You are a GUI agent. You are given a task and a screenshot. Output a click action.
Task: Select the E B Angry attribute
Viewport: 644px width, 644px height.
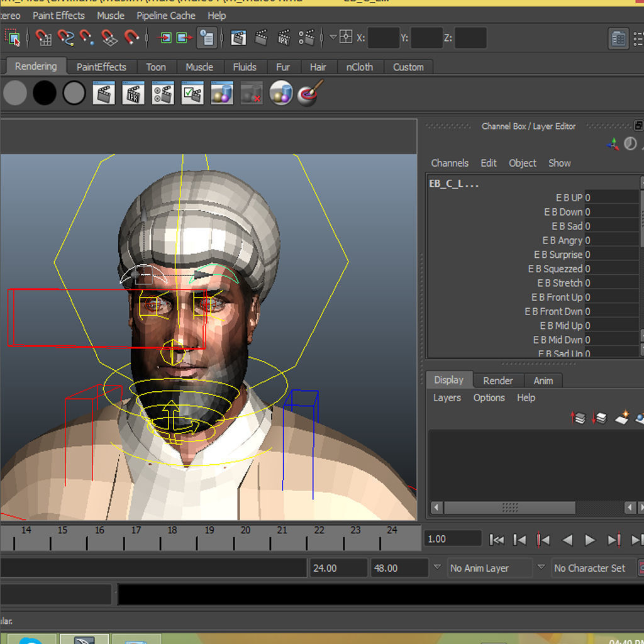tap(562, 240)
